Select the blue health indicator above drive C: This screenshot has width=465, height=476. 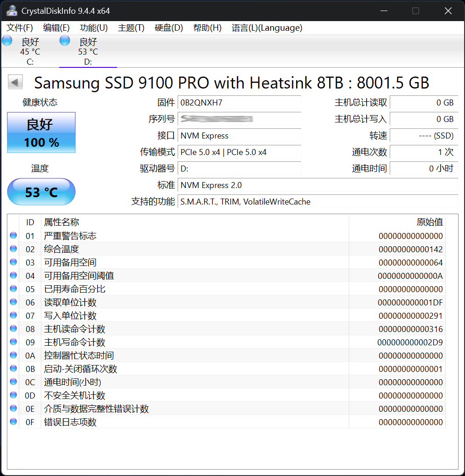click(6, 40)
